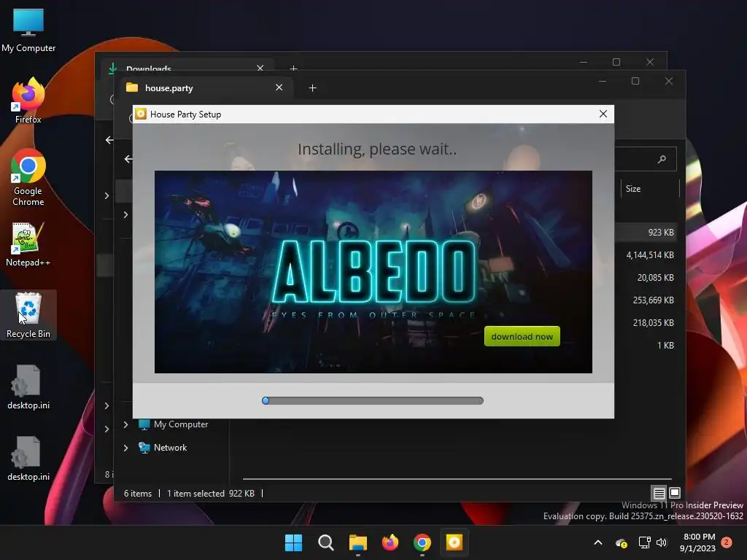Select the Google Chrome desktop shortcut
Image resolution: width=747 pixels, height=560 pixels.
click(x=28, y=178)
